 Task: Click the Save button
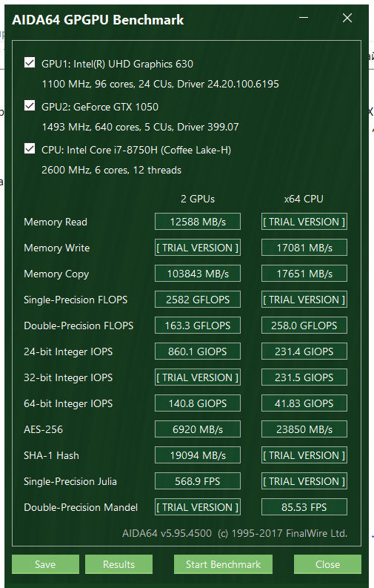click(45, 564)
